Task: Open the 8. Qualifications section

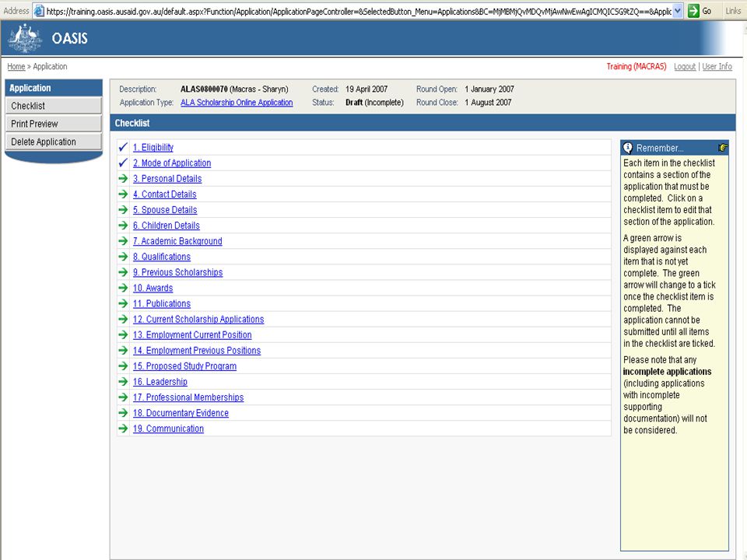Action: click(x=162, y=257)
